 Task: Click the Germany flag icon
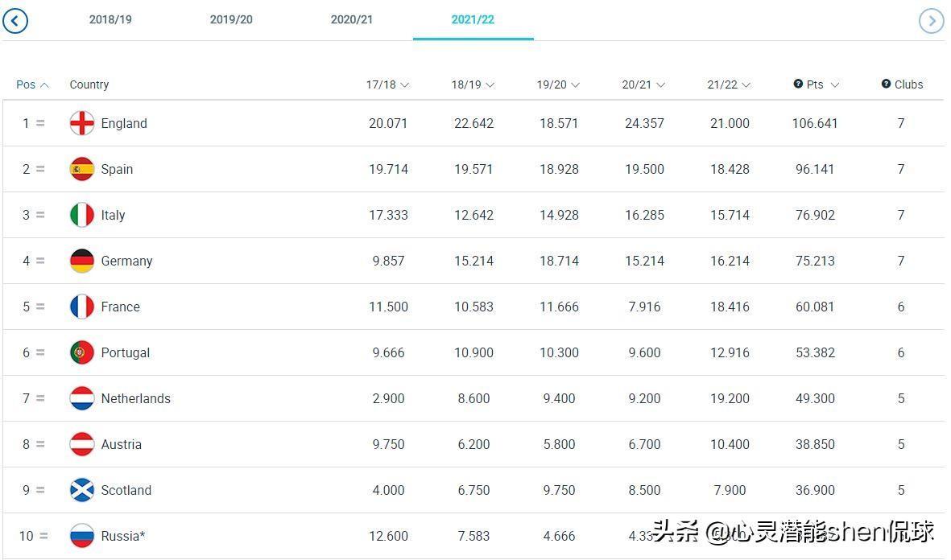(x=82, y=261)
